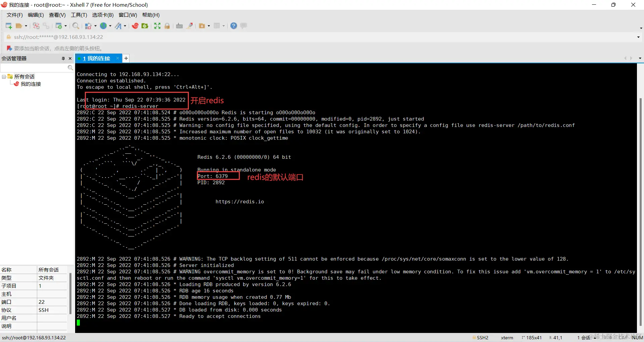Create a new session with toolbar icon

(x=9, y=26)
